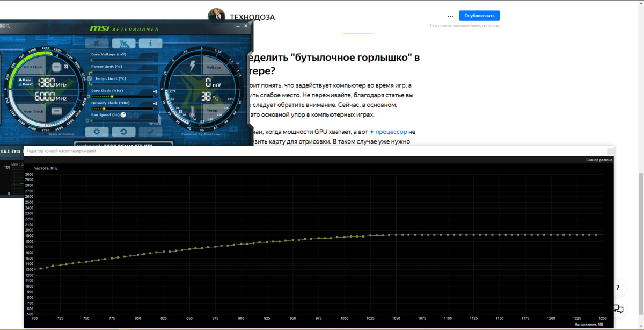
Task: Click the 38 °C temperature readout
Action: 209,97
